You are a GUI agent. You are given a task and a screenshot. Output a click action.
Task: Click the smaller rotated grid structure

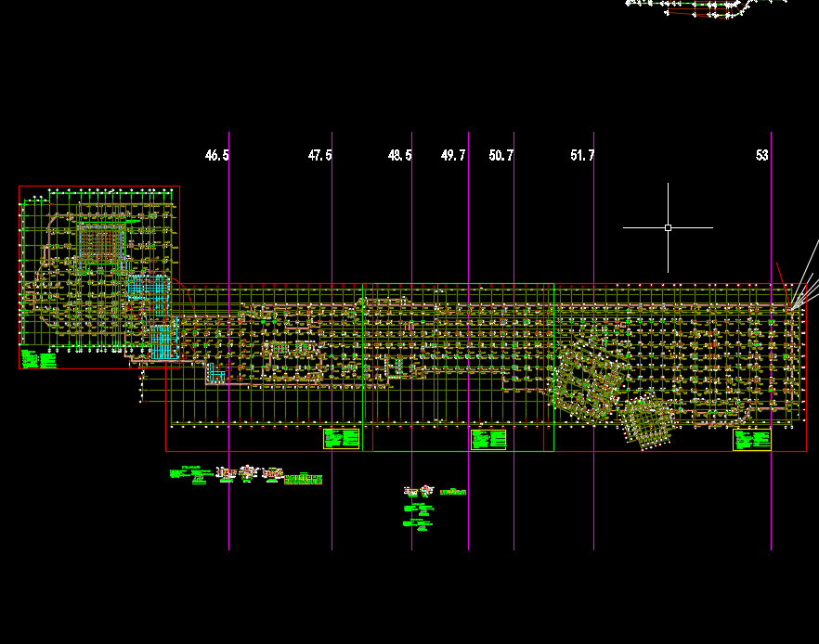(647, 421)
